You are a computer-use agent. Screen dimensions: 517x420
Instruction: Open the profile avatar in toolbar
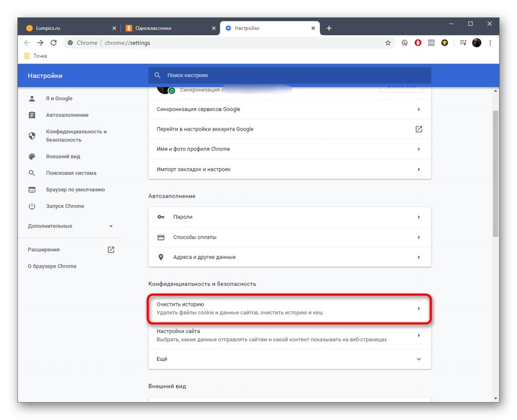(476, 42)
